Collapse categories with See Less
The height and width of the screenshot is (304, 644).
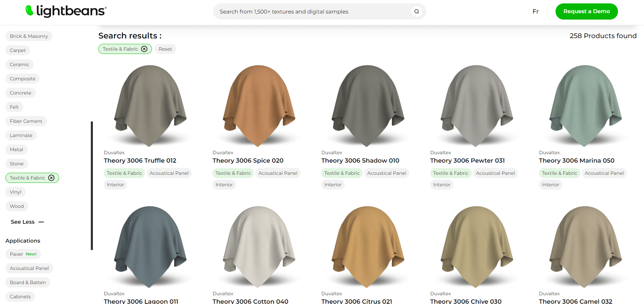coord(27,222)
